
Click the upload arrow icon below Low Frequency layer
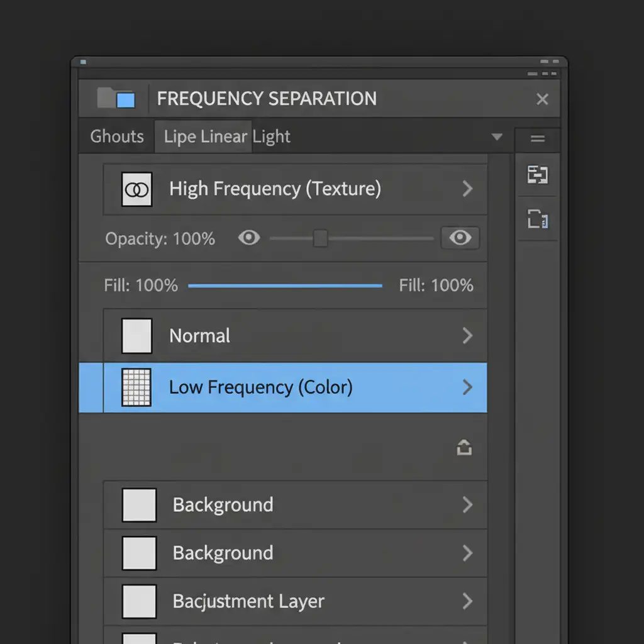[x=464, y=448]
